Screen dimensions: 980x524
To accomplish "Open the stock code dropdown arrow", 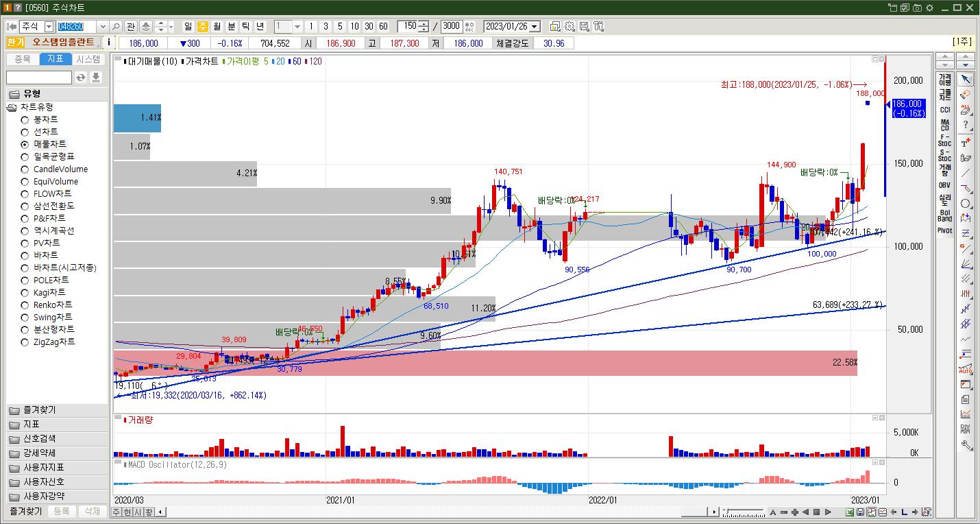I will pos(103,26).
